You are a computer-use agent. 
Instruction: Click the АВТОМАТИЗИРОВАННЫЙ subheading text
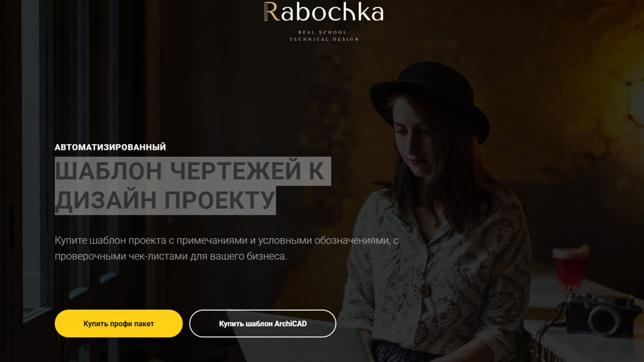click(x=110, y=147)
